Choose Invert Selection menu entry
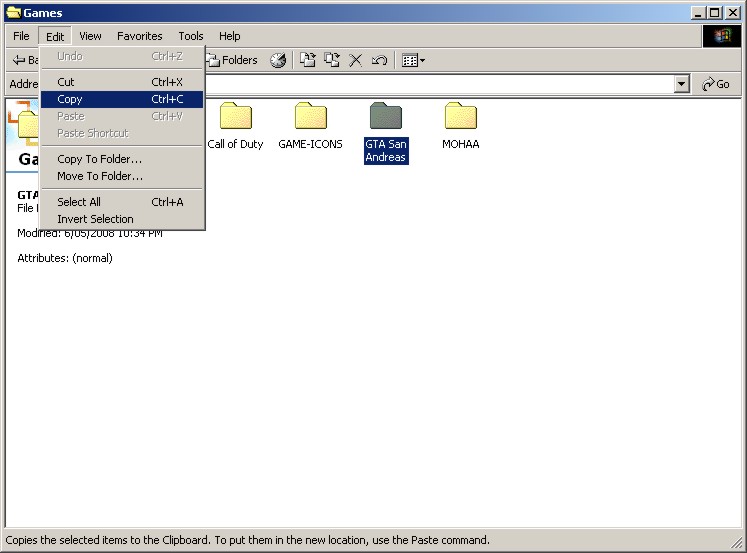747x553 pixels. pyautogui.click(x=122, y=219)
